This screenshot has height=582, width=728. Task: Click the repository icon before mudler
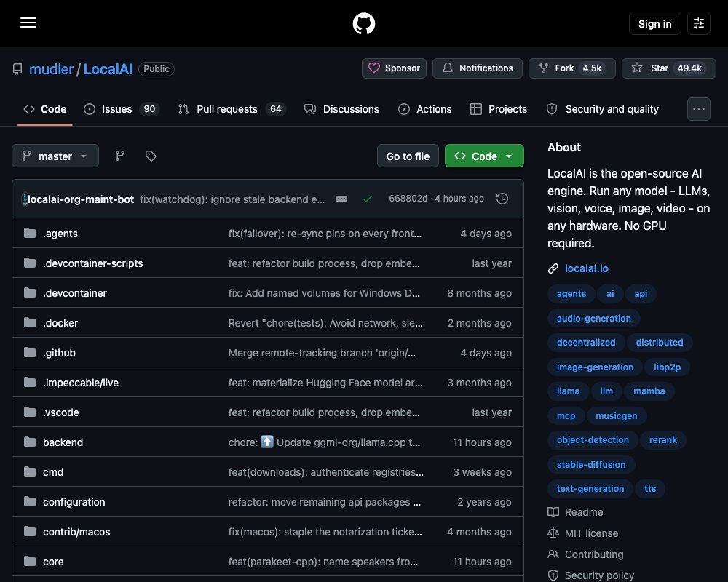17,69
